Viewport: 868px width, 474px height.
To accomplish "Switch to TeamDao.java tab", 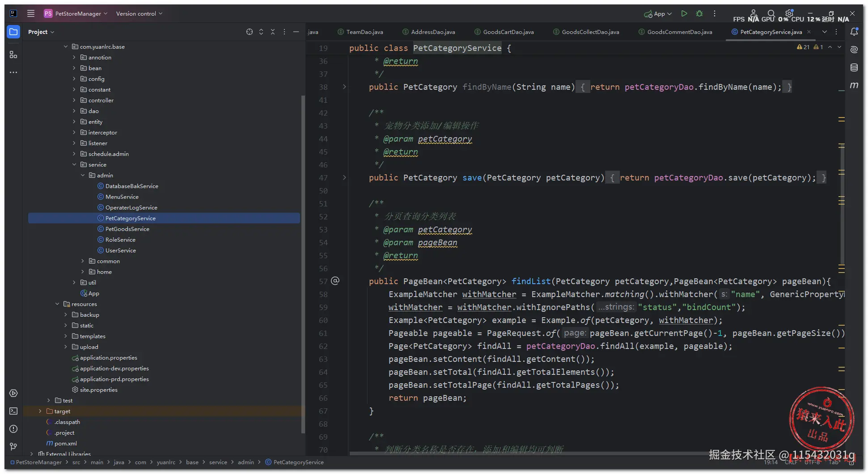I will point(360,32).
